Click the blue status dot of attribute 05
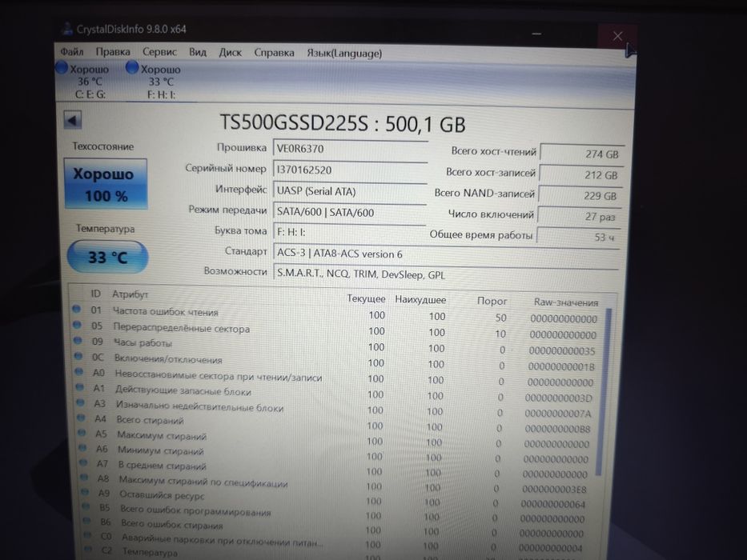The image size is (747, 560). [77, 325]
